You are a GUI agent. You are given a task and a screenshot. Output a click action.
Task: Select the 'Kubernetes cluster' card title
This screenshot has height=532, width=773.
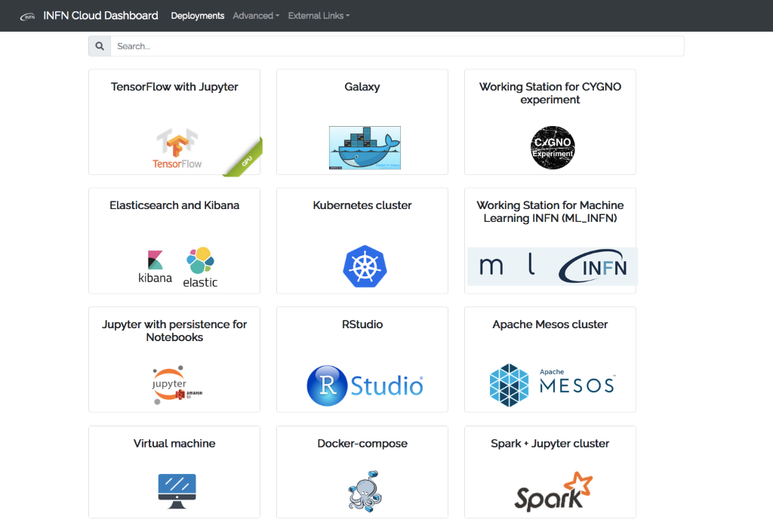tap(362, 205)
